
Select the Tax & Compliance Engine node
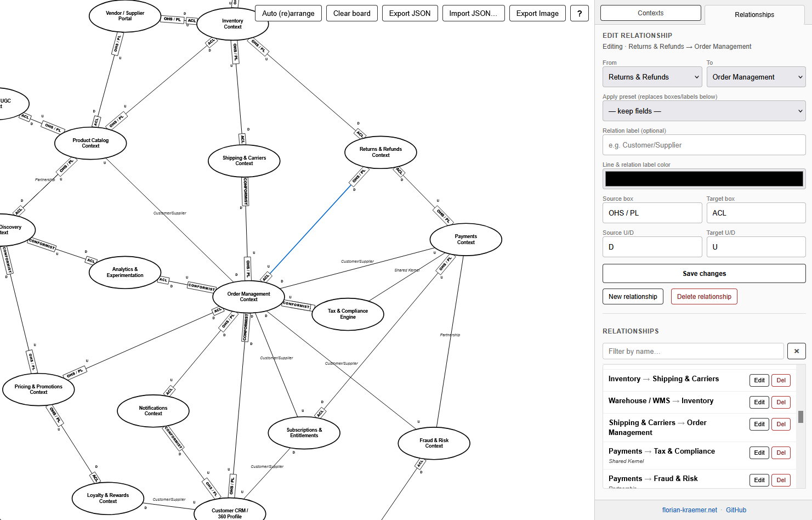coord(348,314)
